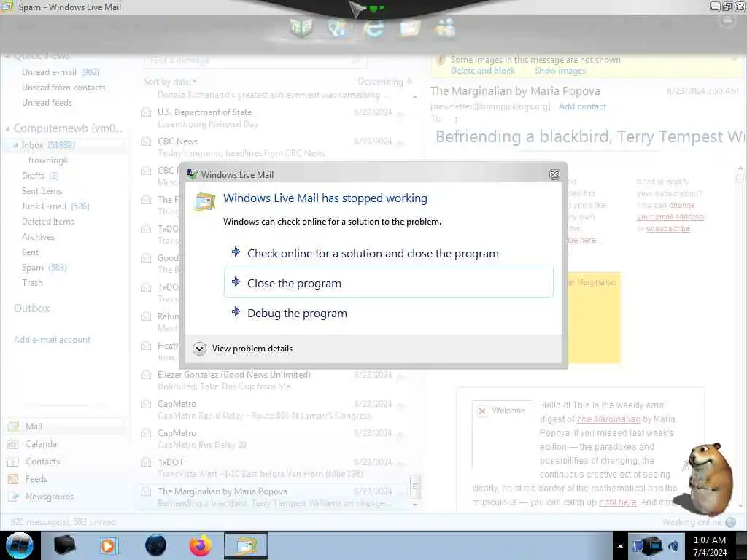Click the black box icon in taskbar

tap(64, 545)
